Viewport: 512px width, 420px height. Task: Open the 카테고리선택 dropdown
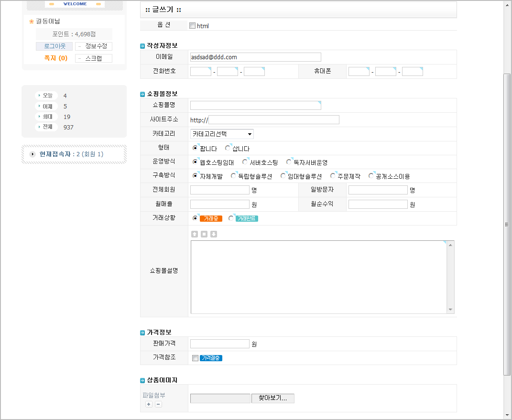222,134
